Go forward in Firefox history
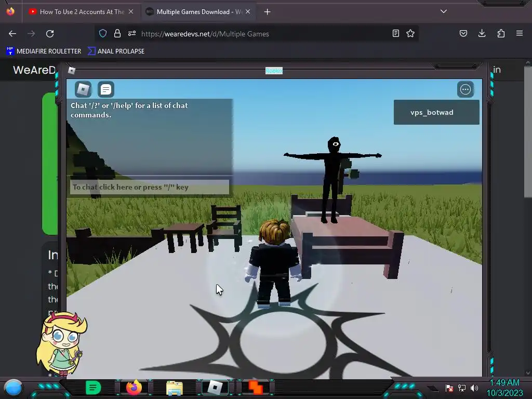This screenshot has height=399, width=532. (x=31, y=34)
